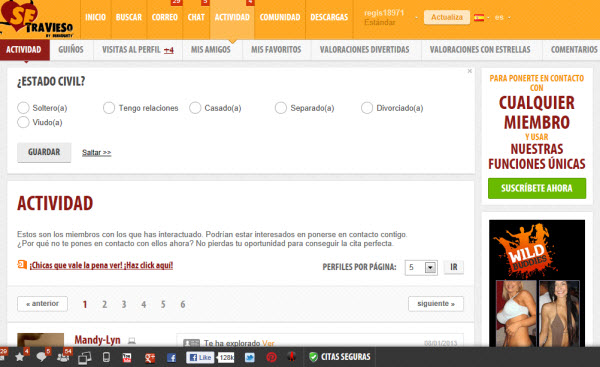Open the Inicio menu item
The height and width of the screenshot is (367, 600).
95,17
